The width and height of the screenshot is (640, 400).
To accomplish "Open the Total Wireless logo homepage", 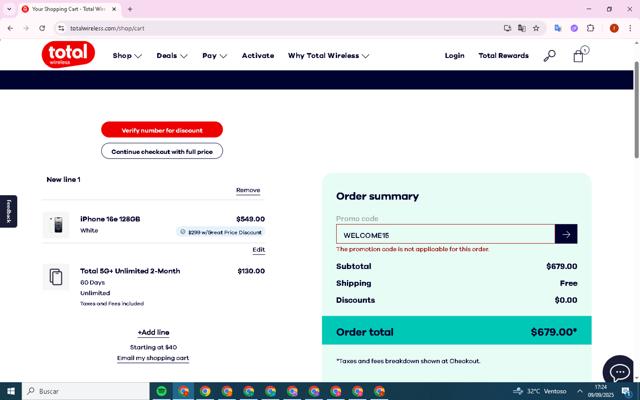I will (x=68, y=54).
